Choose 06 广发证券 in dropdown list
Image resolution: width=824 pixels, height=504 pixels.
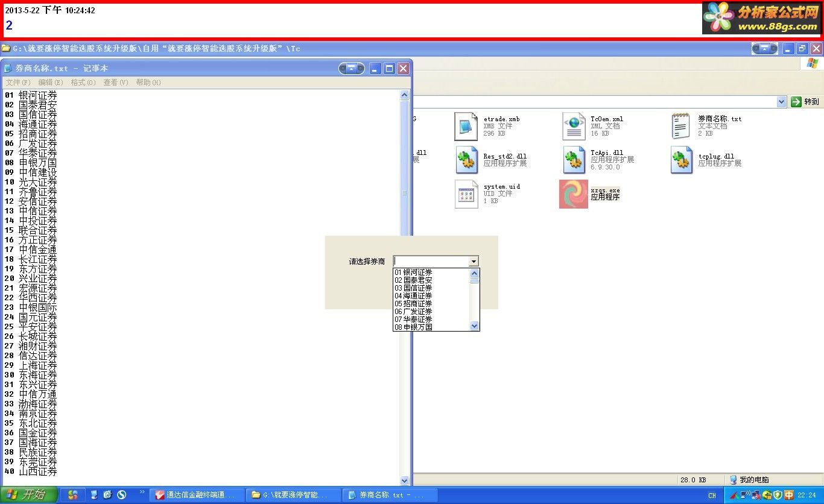click(x=432, y=312)
